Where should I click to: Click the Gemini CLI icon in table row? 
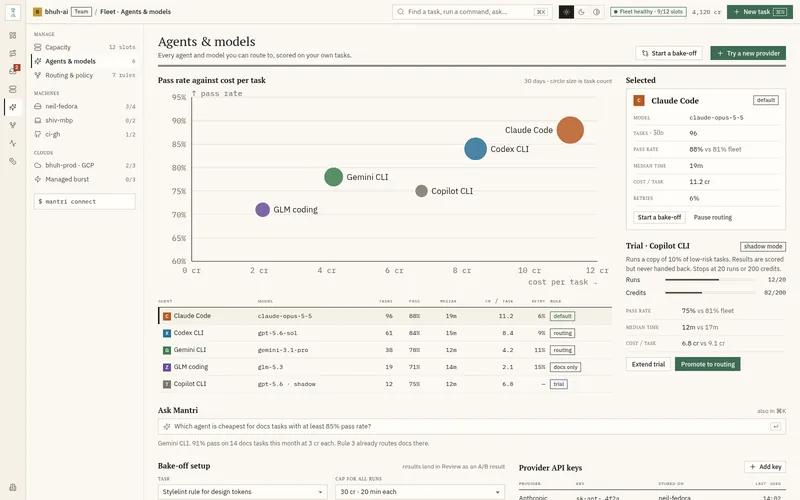166,350
